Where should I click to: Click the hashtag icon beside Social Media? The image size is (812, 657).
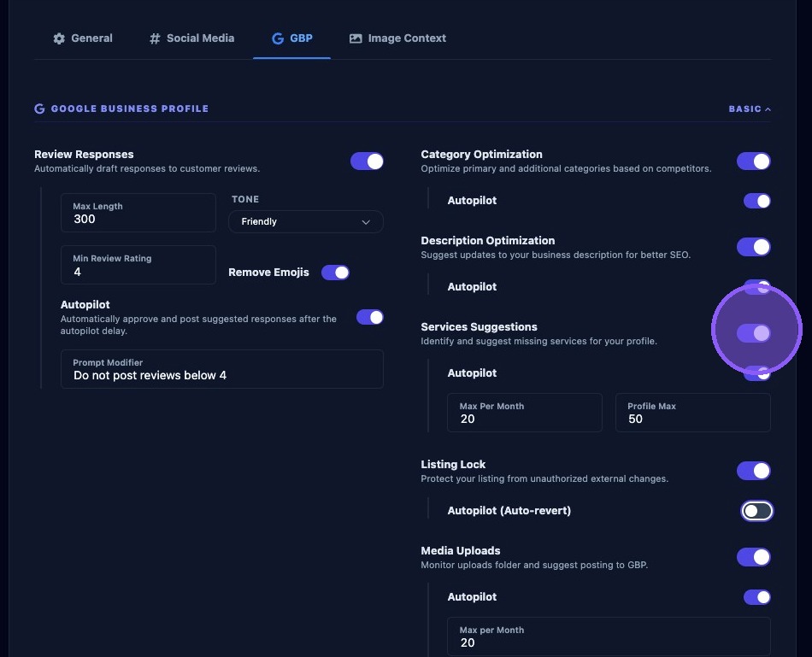(x=155, y=38)
